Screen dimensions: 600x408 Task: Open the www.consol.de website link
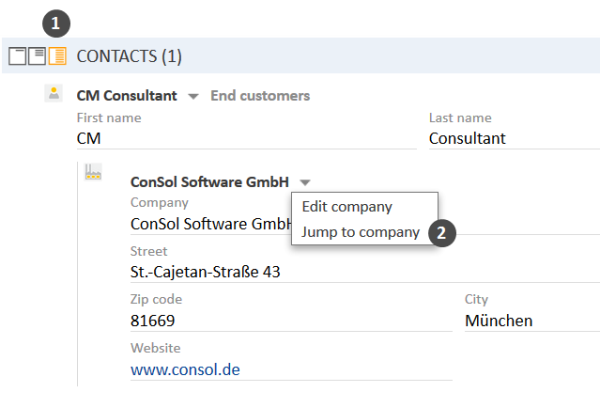click(x=185, y=370)
